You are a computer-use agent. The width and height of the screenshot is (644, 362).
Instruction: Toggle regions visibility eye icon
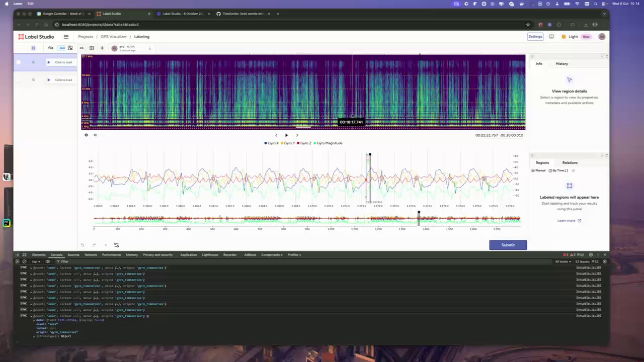[x=573, y=171]
